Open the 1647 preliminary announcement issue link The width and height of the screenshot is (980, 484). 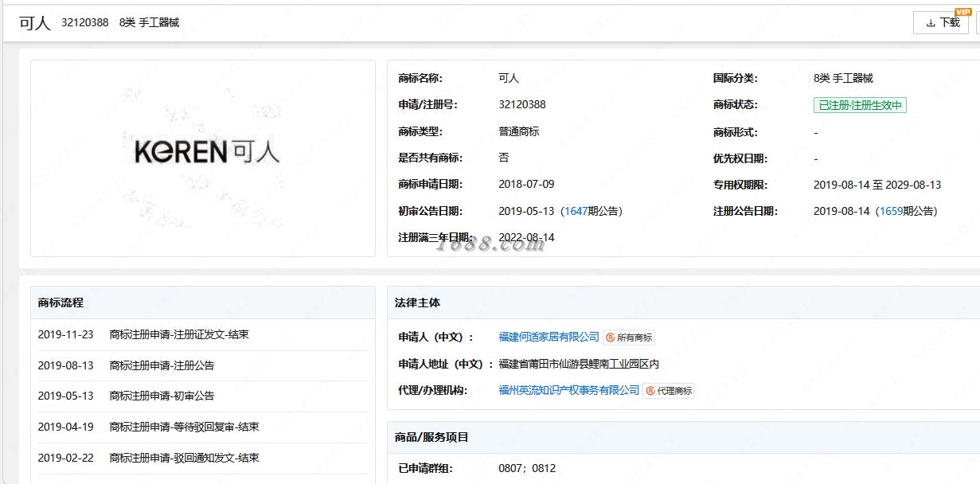click(x=575, y=211)
